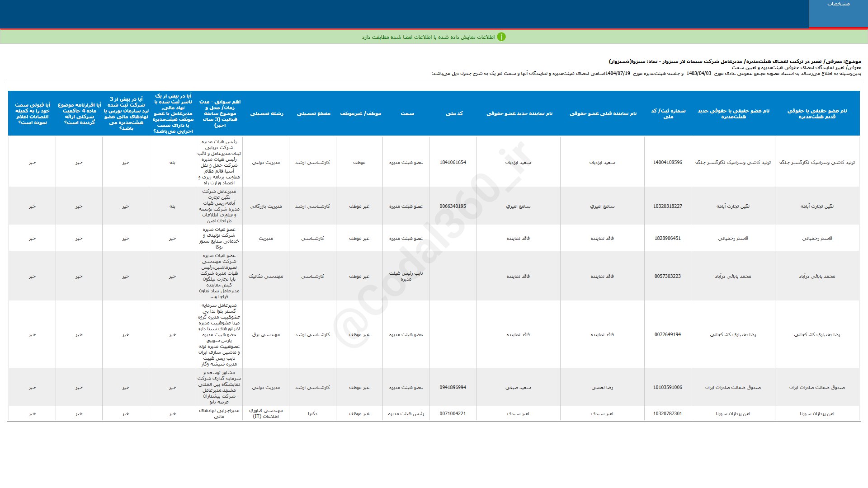Select the مهندسی مکانیک field cell
This screenshot has height=488, width=868.
266,276
